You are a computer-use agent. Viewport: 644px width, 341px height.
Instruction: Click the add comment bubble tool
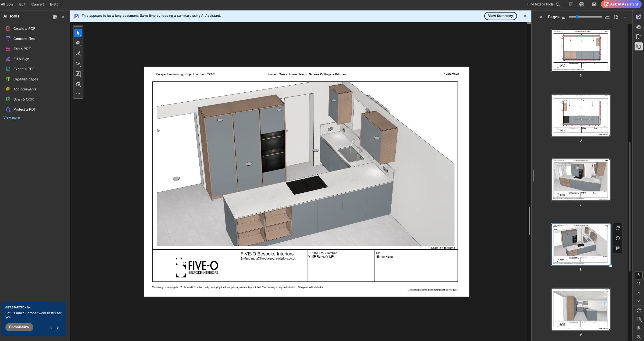pos(78,43)
